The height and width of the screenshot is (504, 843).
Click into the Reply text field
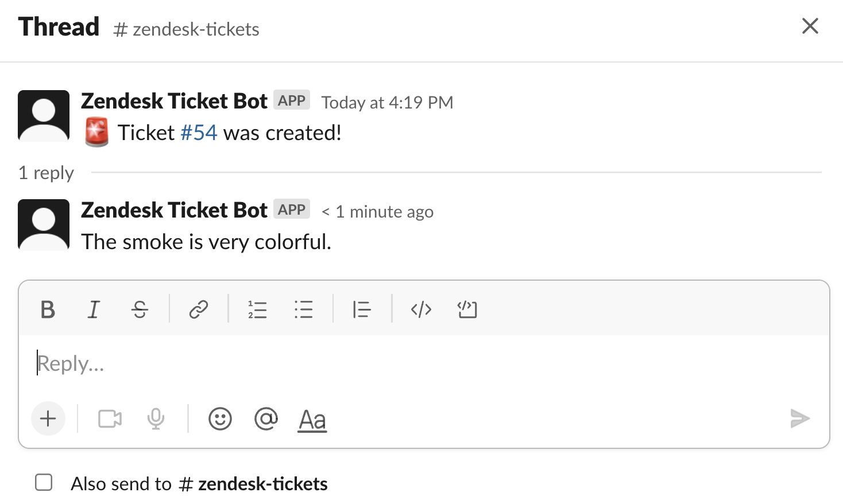coord(402,364)
